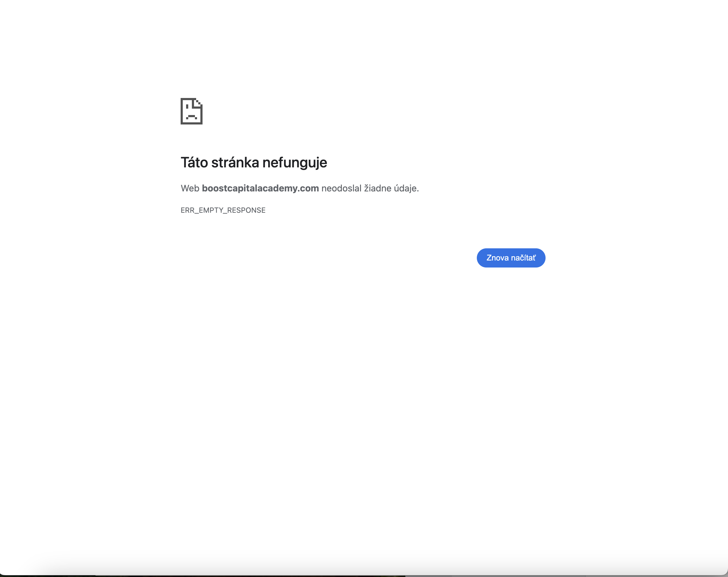
Task: Click the Táto stránka nefunguje heading
Action: [254, 163]
